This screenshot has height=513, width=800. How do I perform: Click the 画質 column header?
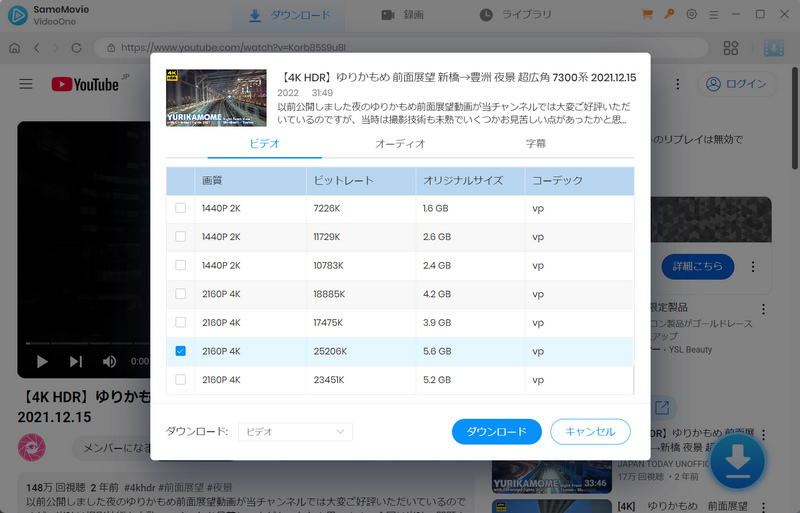pyautogui.click(x=251, y=181)
